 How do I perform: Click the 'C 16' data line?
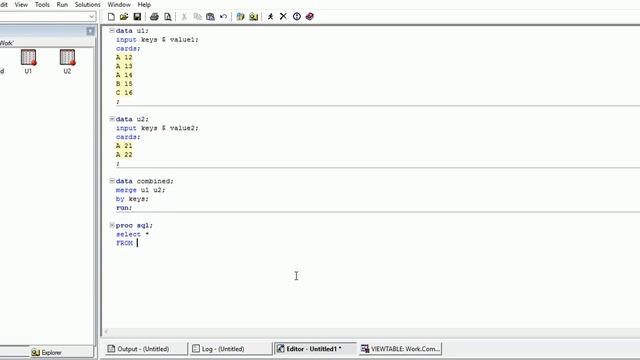[x=124, y=93]
